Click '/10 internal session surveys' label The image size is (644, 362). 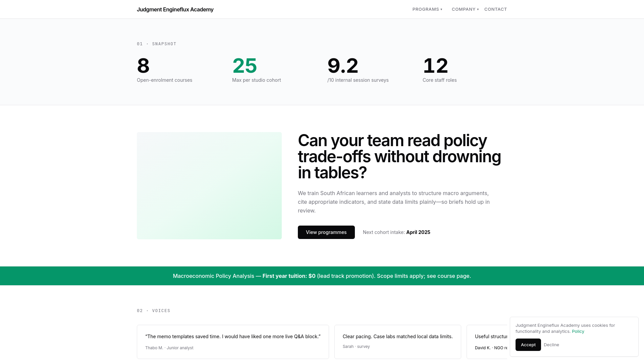pos(358,80)
